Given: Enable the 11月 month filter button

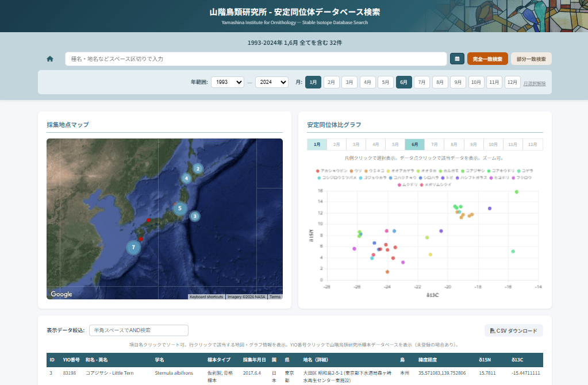Looking at the screenshot, I should pyautogui.click(x=494, y=82).
